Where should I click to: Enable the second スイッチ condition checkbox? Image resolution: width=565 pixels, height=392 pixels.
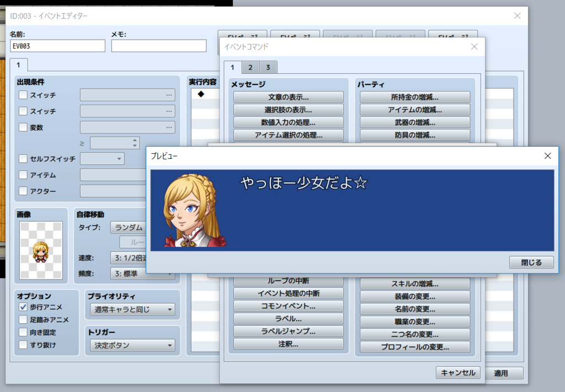23,111
